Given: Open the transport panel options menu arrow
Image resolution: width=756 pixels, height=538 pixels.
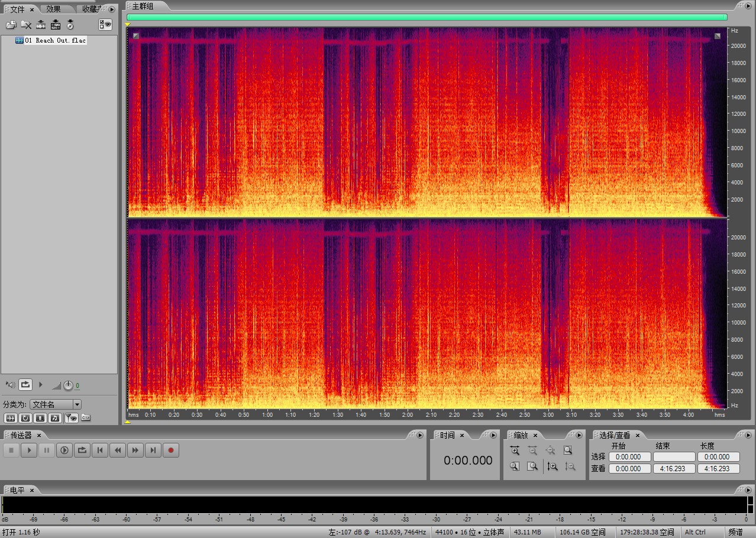Looking at the screenshot, I should tap(420, 435).
